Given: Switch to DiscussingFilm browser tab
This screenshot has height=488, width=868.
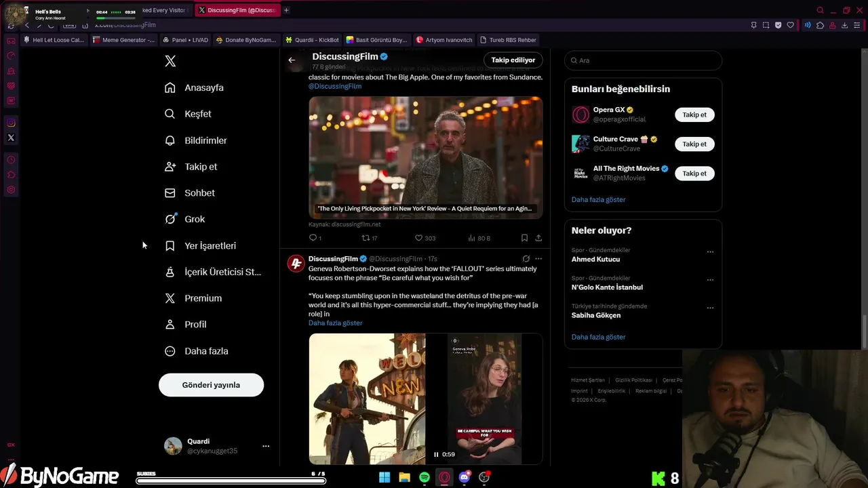Looking at the screenshot, I should point(238,10).
